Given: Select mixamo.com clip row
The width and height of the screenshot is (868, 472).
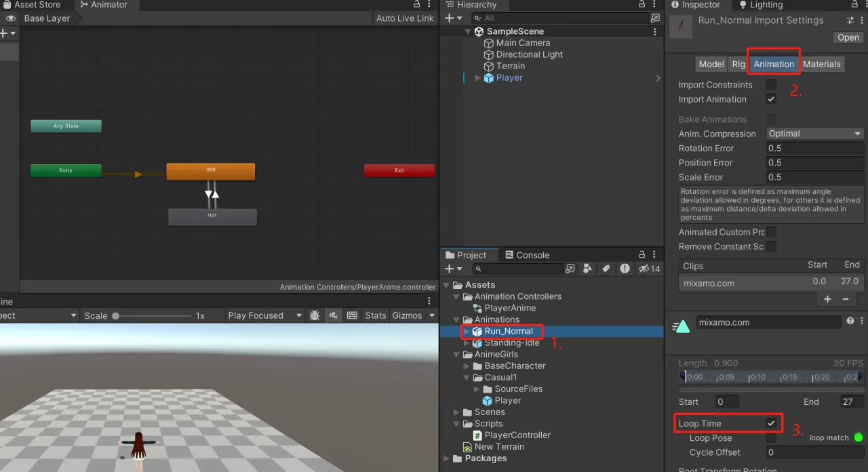Looking at the screenshot, I should [x=771, y=283].
